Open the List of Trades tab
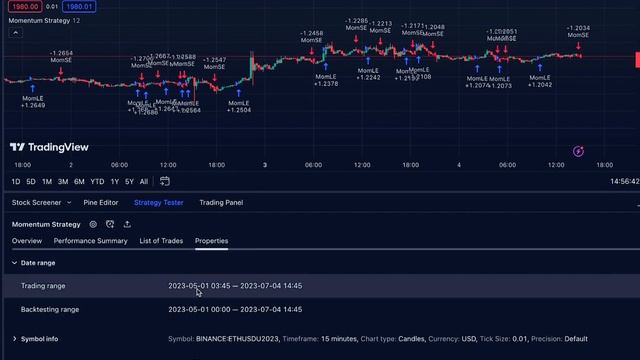 [x=161, y=241]
